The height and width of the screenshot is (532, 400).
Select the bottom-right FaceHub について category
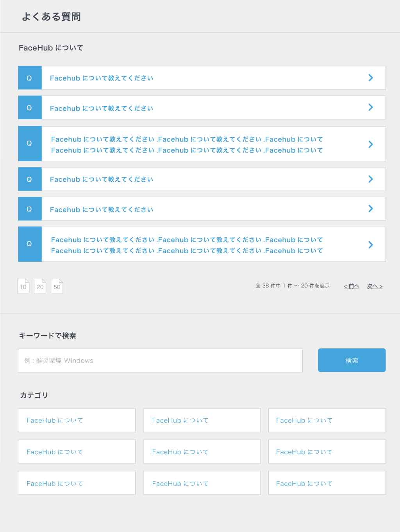coord(327,483)
